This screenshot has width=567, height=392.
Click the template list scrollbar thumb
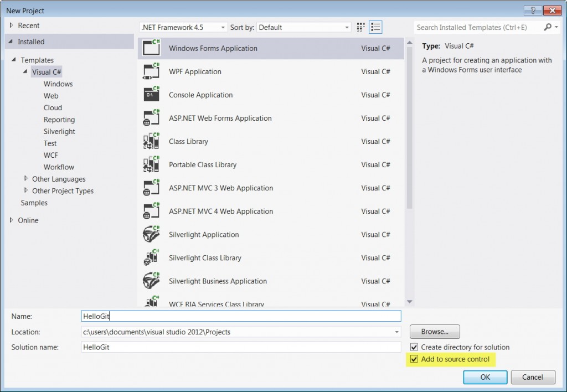click(x=409, y=128)
